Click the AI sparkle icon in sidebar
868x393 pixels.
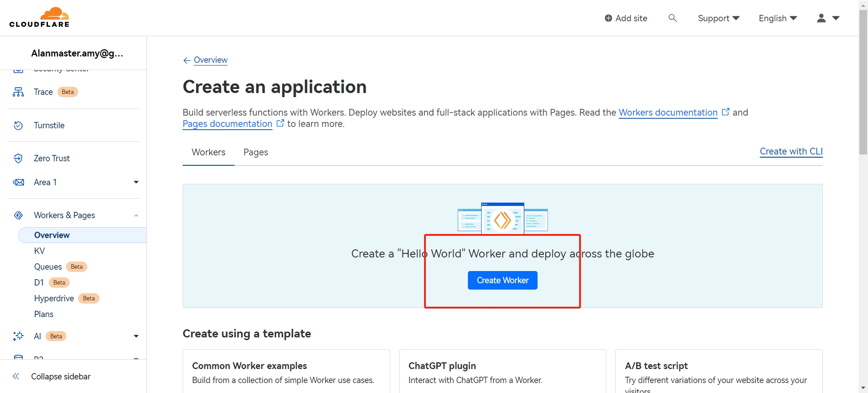(x=18, y=336)
